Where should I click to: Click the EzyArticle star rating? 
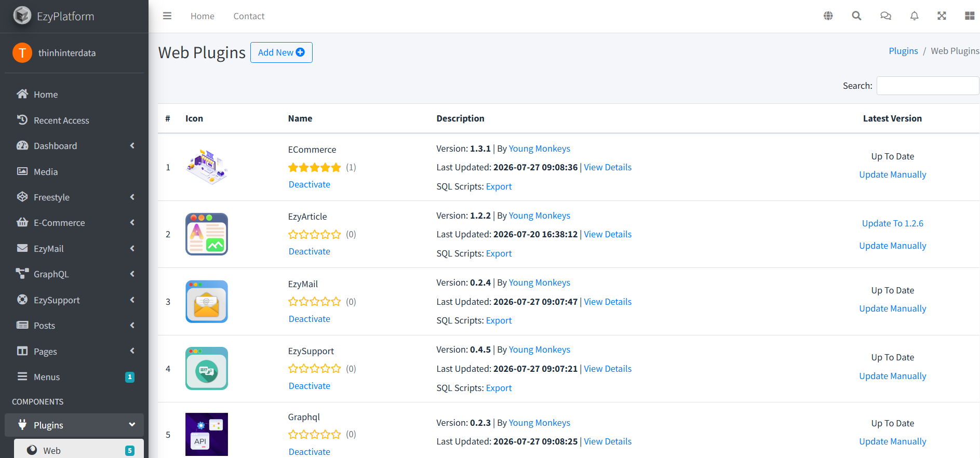point(315,234)
